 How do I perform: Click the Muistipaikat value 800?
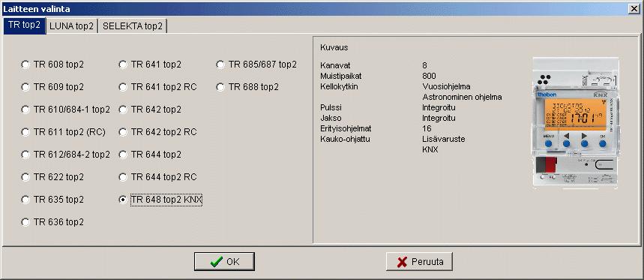429,76
